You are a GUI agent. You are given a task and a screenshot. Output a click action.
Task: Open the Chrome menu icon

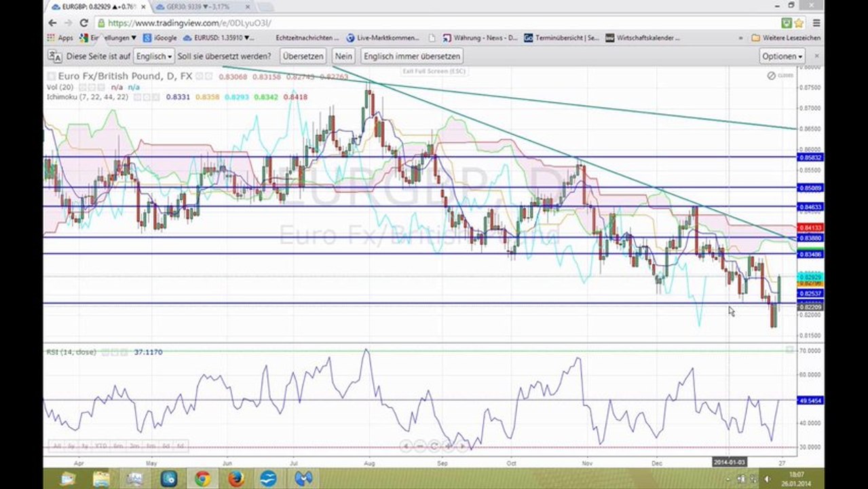(815, 22)
